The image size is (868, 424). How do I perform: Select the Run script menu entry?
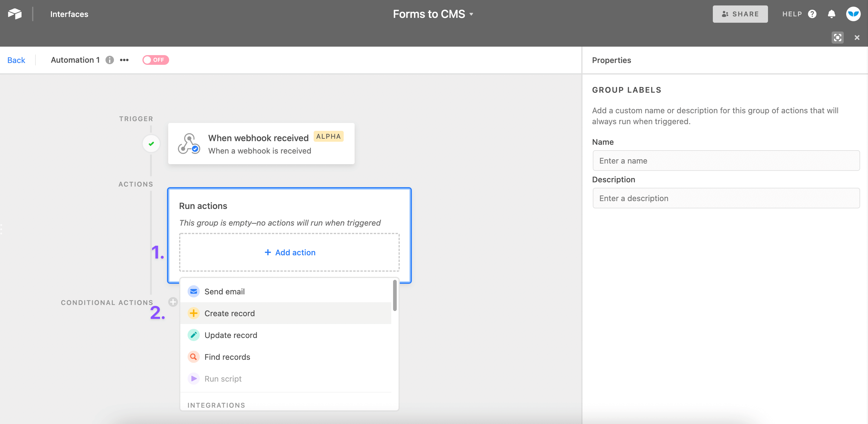click(x=223, y=378)
